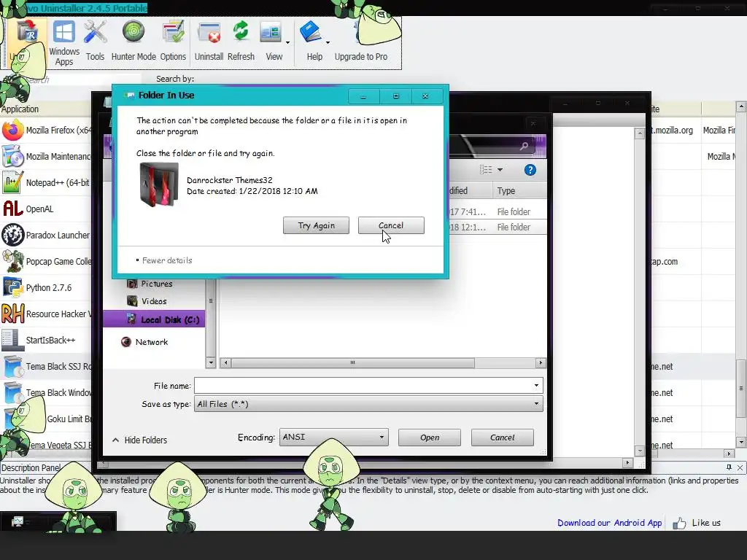
Task: Click Danrockster Themes32 folder thumbnail
Action: (x=159, y=184)
